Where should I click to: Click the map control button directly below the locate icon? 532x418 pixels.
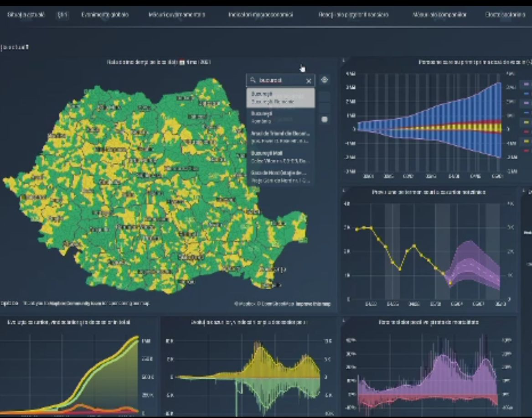[324, 97]
